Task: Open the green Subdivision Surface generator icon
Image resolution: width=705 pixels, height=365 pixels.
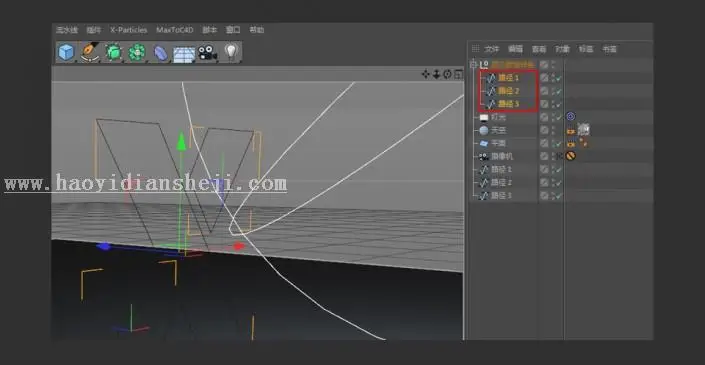Action: pyautogui.click(x=113, y=53)
